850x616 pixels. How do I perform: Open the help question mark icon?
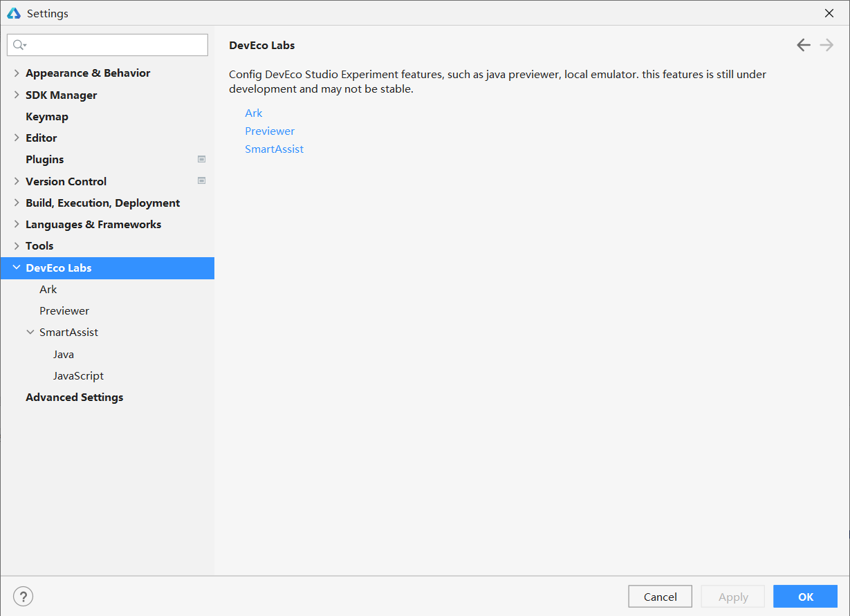tap(23, 597)
